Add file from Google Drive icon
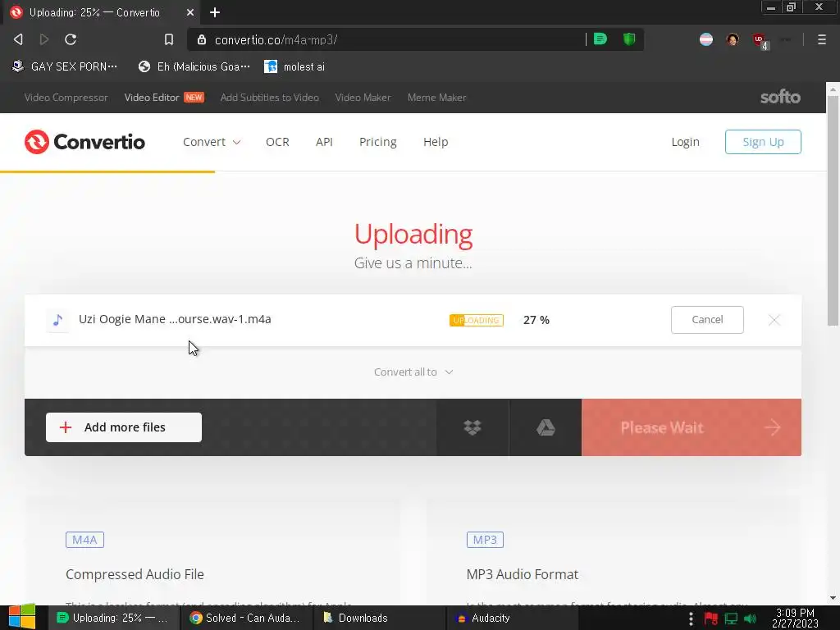This screenshot has height=630, width=840. click(546, 427)
